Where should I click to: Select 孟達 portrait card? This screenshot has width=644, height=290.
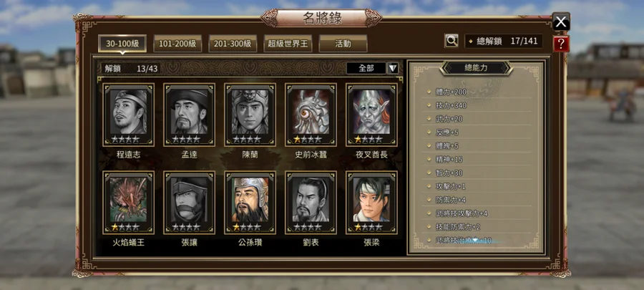click(x=190, y=115)
